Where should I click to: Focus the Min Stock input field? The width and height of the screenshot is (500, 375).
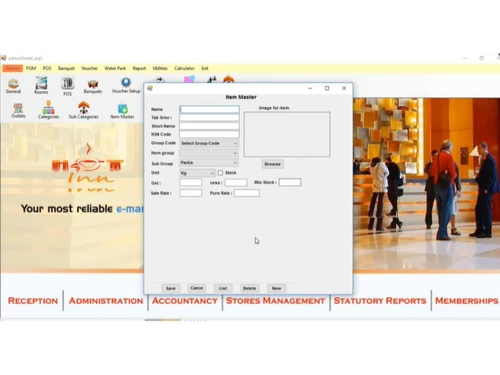[x=290, y=182]
